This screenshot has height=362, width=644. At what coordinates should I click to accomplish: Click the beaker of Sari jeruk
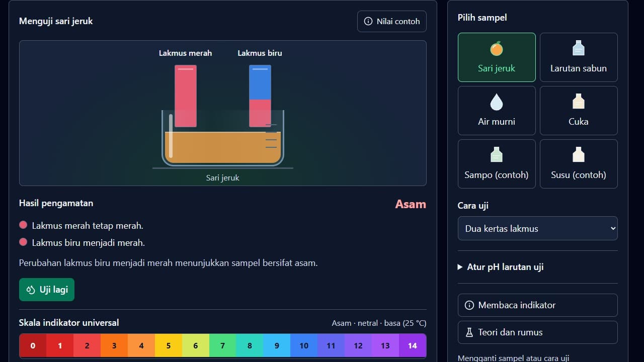point(222,138)
